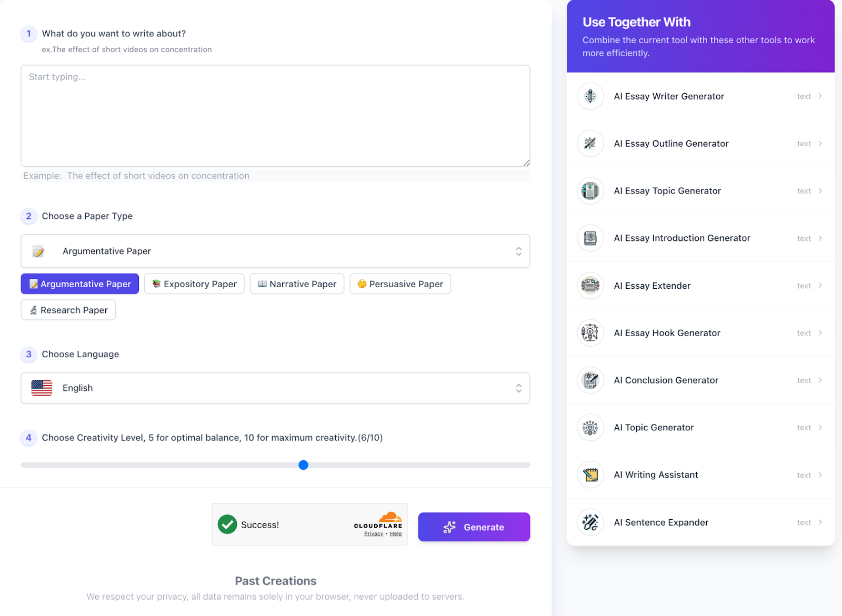842x616 pixels.
Task: Click the essay topic text input field
Action: click(275, 115)
